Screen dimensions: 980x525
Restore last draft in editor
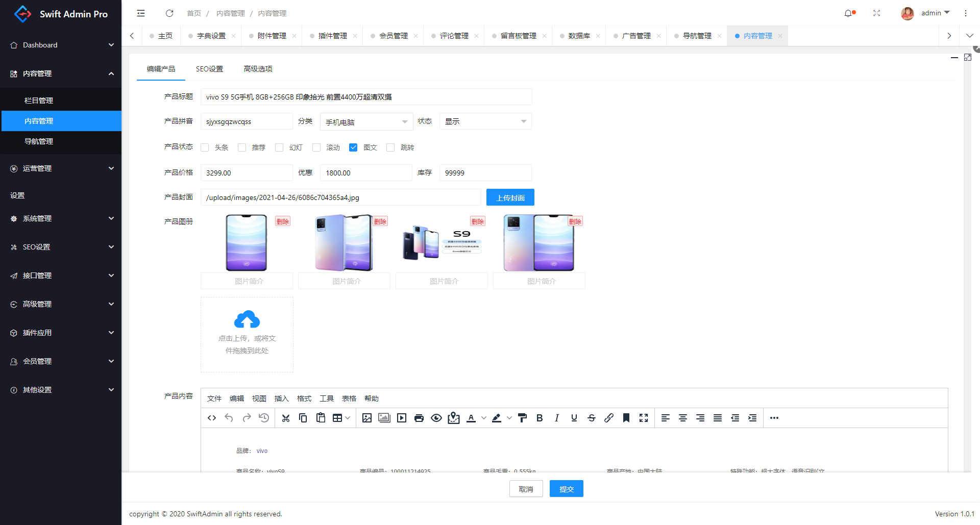[x=264, y=418]
